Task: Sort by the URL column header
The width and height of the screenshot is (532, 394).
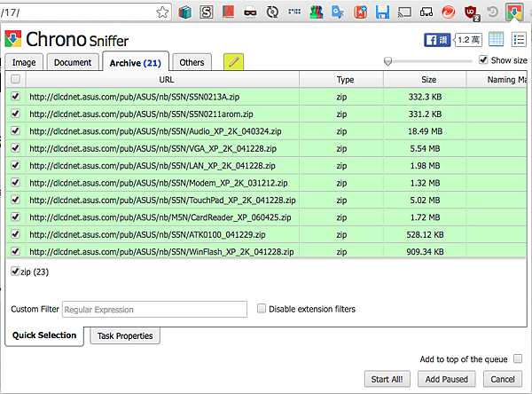Action: tap(163, 80)
